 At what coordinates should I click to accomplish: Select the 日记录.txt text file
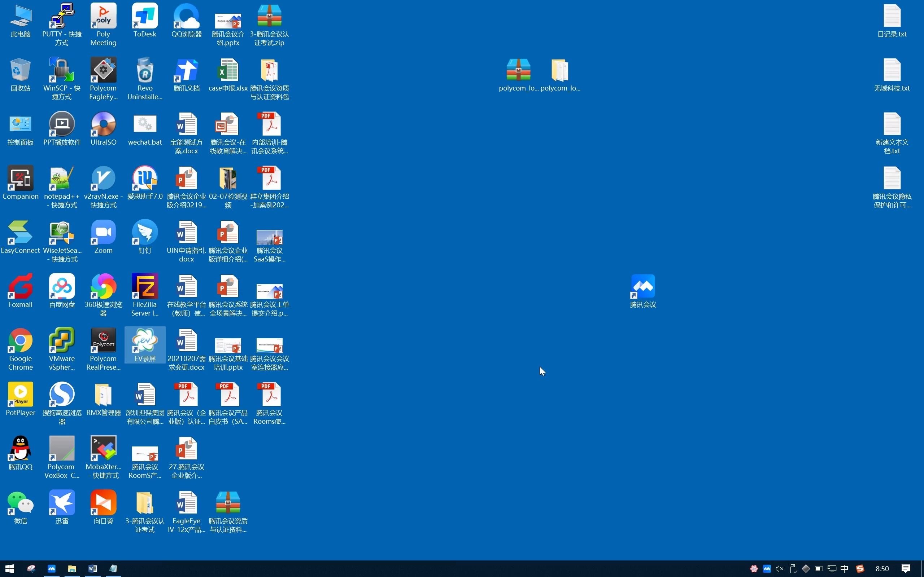(x=892, y=17)
